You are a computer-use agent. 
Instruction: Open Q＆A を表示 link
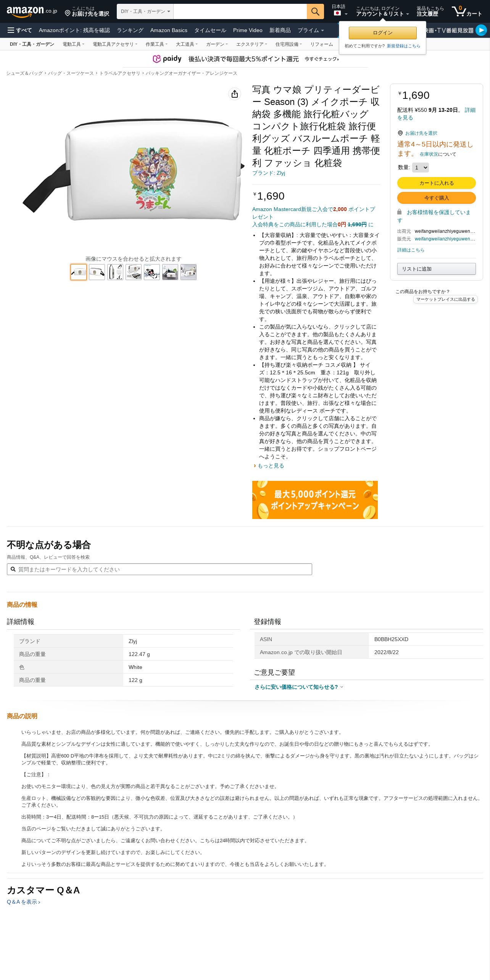23,902
